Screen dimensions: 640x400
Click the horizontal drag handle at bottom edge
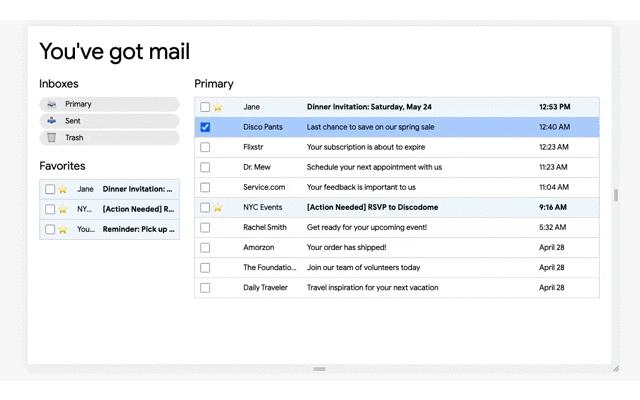coord(319,369)
